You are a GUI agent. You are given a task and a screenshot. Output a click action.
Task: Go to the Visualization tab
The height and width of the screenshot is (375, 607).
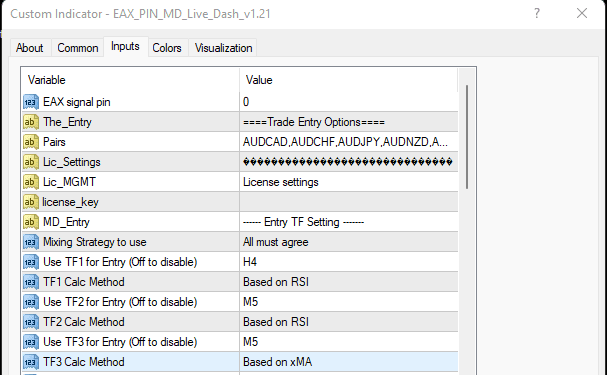tap(223, 48)
